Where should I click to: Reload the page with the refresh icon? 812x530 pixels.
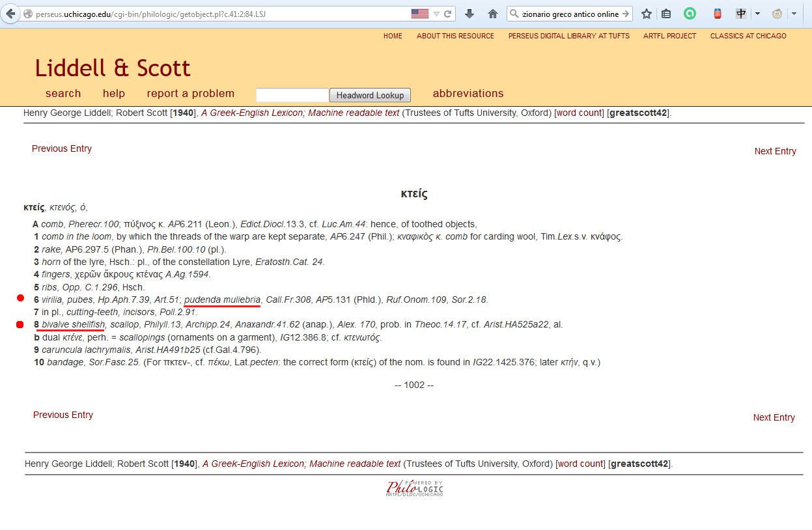(448, 14)
